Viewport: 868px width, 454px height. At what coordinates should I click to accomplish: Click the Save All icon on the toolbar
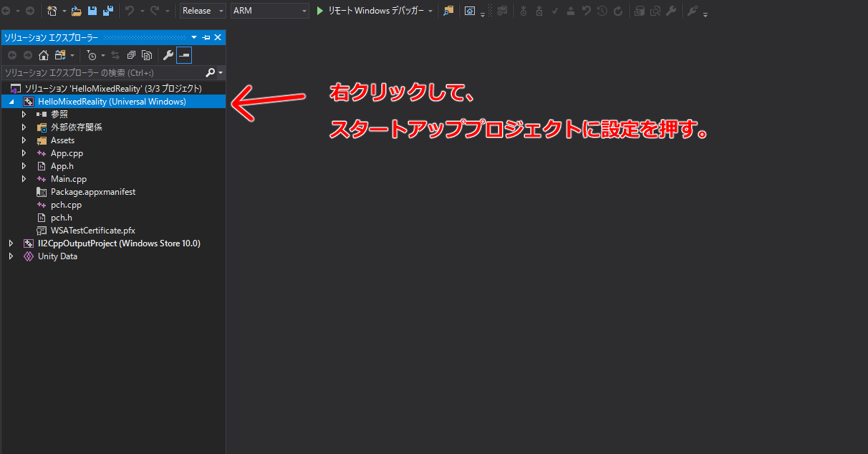(107, 11)
